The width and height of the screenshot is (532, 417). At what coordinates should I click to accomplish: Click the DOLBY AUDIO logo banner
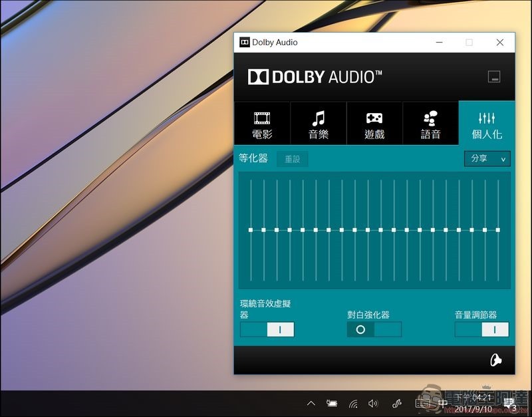(315, 77)
